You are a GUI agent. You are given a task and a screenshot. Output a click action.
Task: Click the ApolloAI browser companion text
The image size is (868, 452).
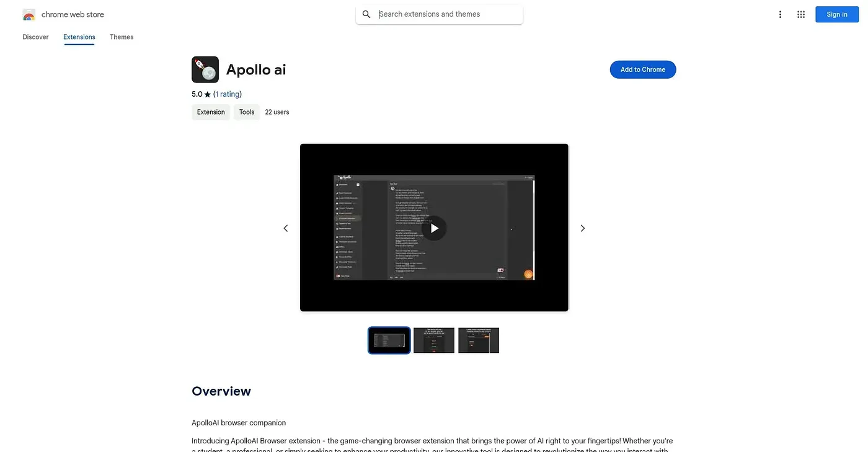click(x=239, y=423)
